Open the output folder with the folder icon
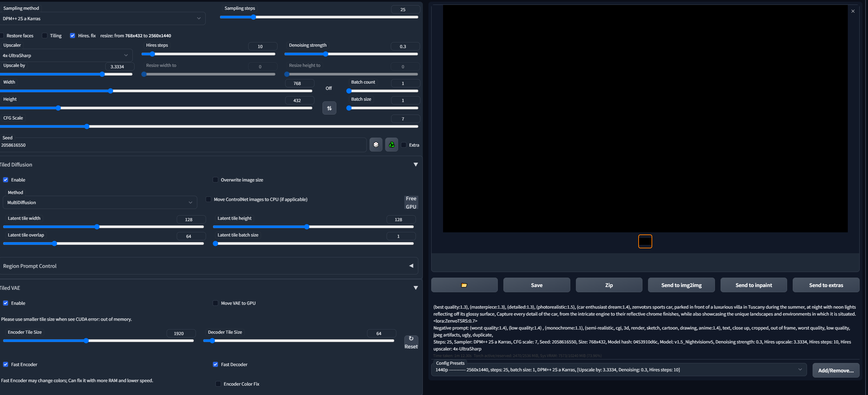The width and height of the screenshot is (868, 395). [464, 285]
